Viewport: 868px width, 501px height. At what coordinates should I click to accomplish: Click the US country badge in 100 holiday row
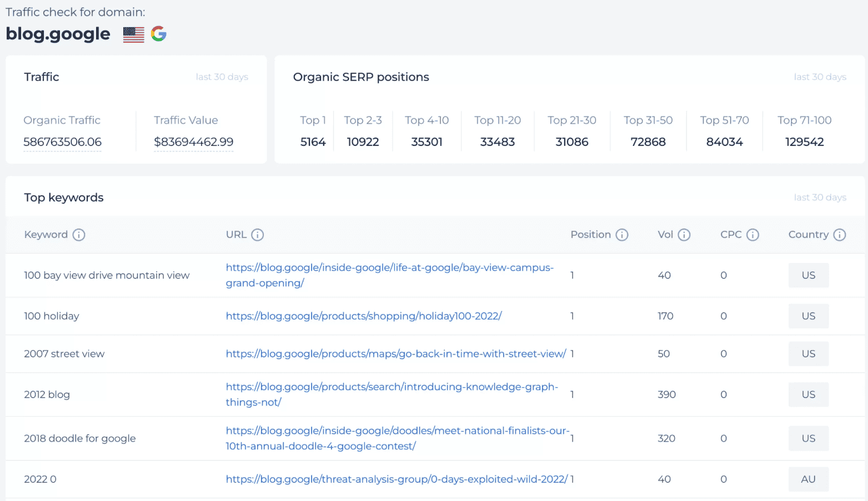(808, 316)
